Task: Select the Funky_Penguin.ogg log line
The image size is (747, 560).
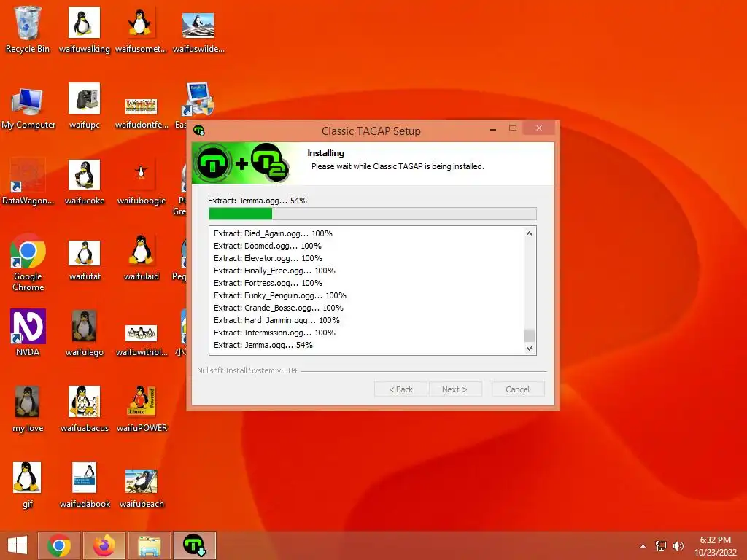Action: click(279, 295)
